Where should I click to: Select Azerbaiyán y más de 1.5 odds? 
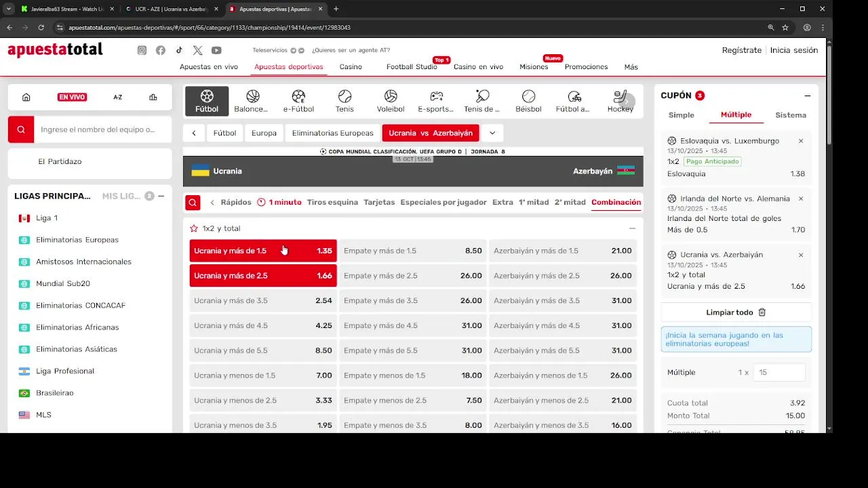tap(563, 251)
